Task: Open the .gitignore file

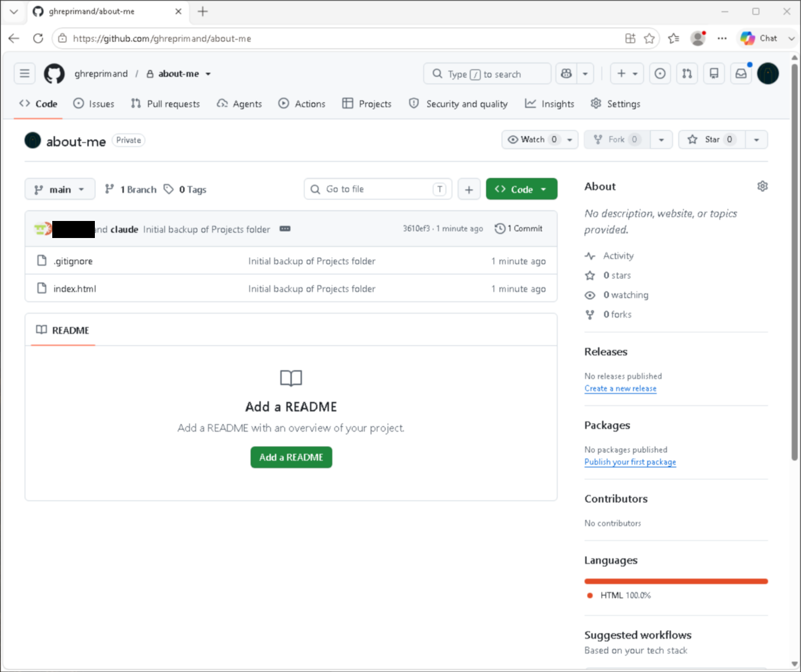Action: pyautogui.click(x=73, y=261)
